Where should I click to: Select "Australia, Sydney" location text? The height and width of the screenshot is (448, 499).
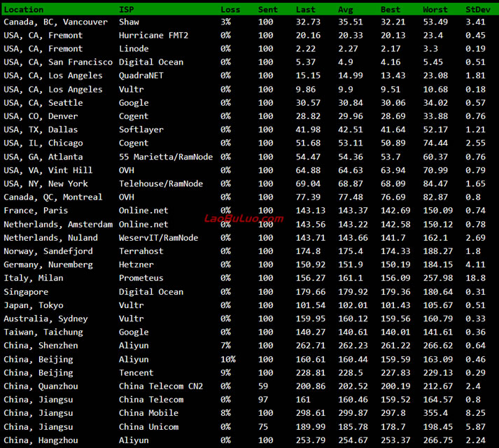tap(45, 318)
